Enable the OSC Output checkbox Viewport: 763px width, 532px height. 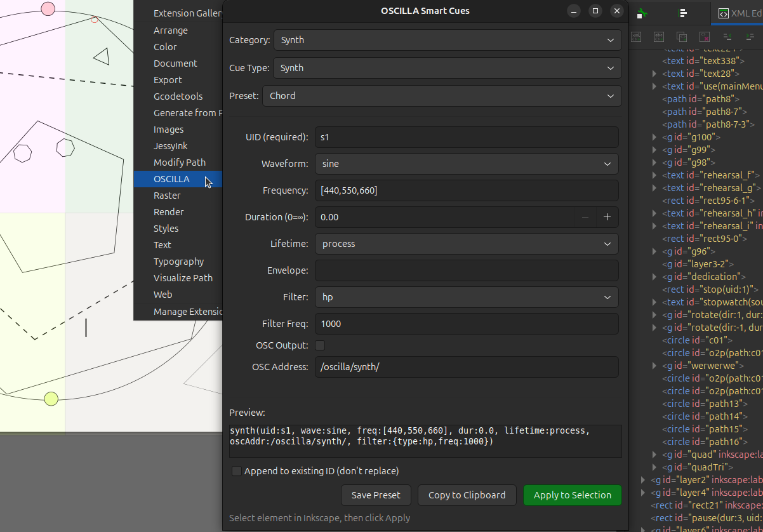(x=320, y=345)
